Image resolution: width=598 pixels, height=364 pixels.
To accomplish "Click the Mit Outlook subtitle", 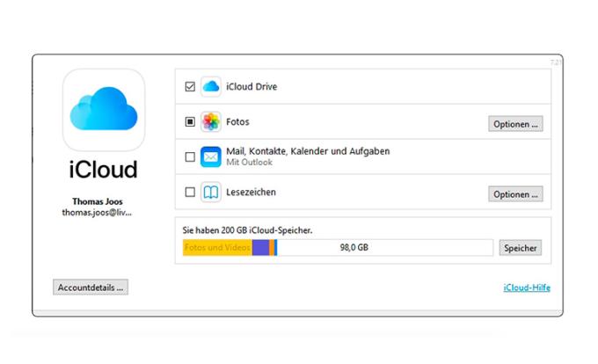I will [x=249, y=162].
